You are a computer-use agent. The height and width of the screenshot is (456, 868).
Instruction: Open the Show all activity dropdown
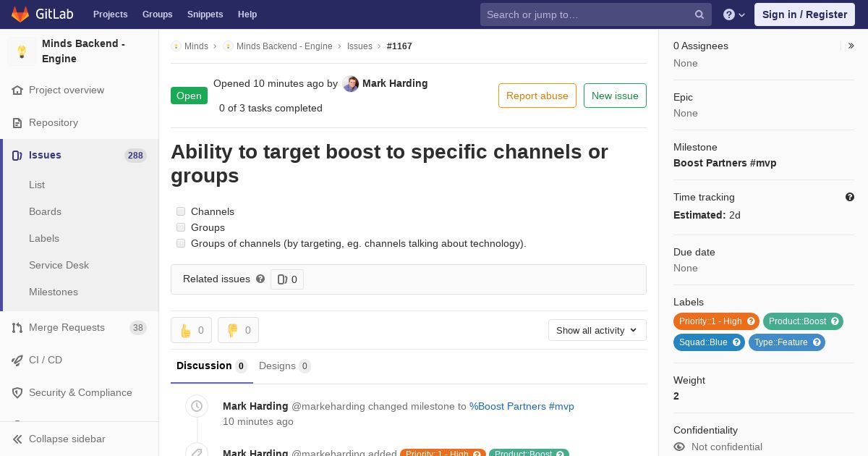pos(597,330)
